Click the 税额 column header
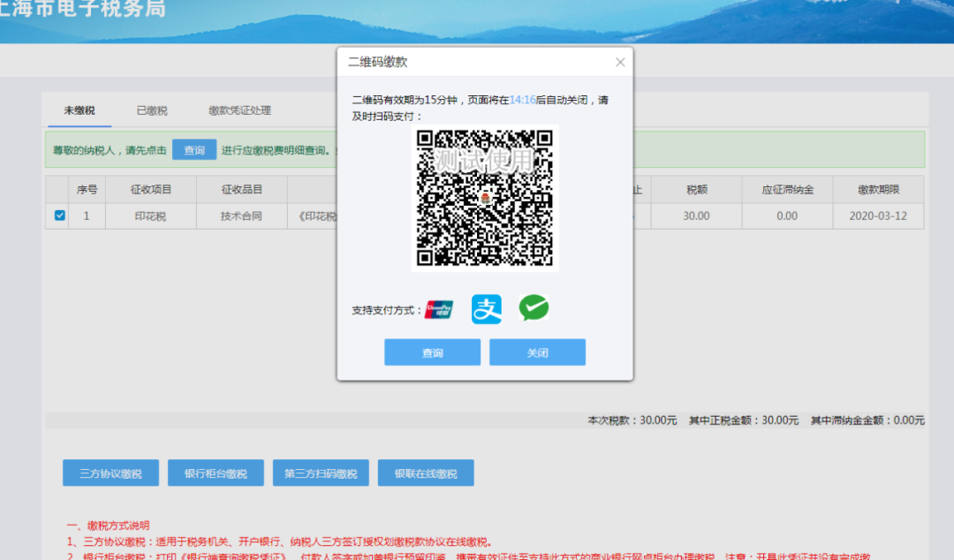 click(697, 189)
